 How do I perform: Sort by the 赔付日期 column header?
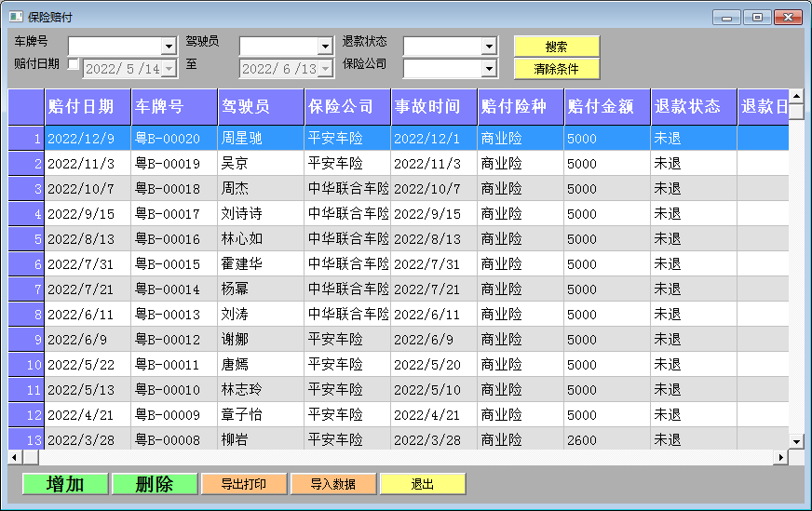coord(88,107)
